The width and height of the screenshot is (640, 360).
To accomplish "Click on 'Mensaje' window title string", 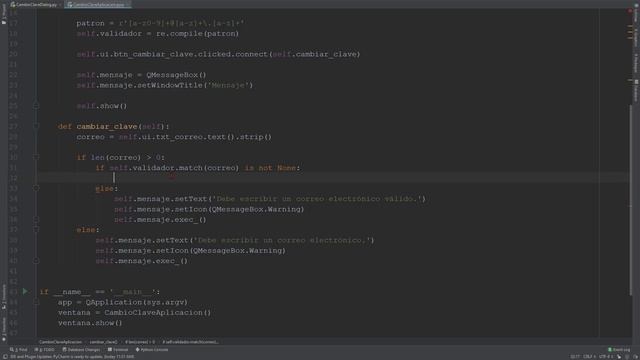I will pyautogui.click(x=228, y=85).
